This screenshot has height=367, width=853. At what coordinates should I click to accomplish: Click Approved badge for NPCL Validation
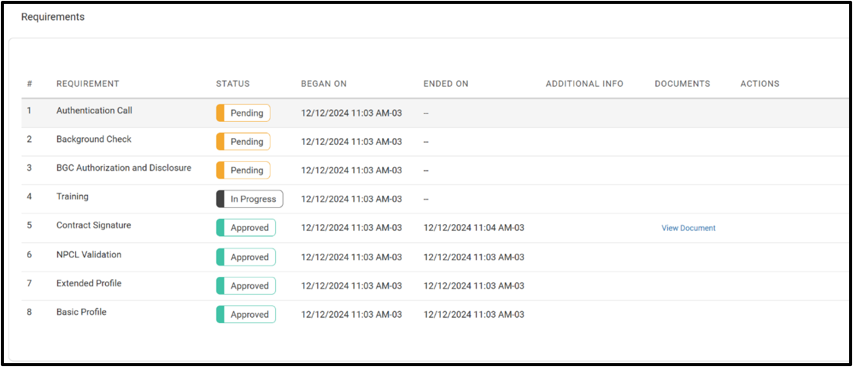(x=246, y=257)
